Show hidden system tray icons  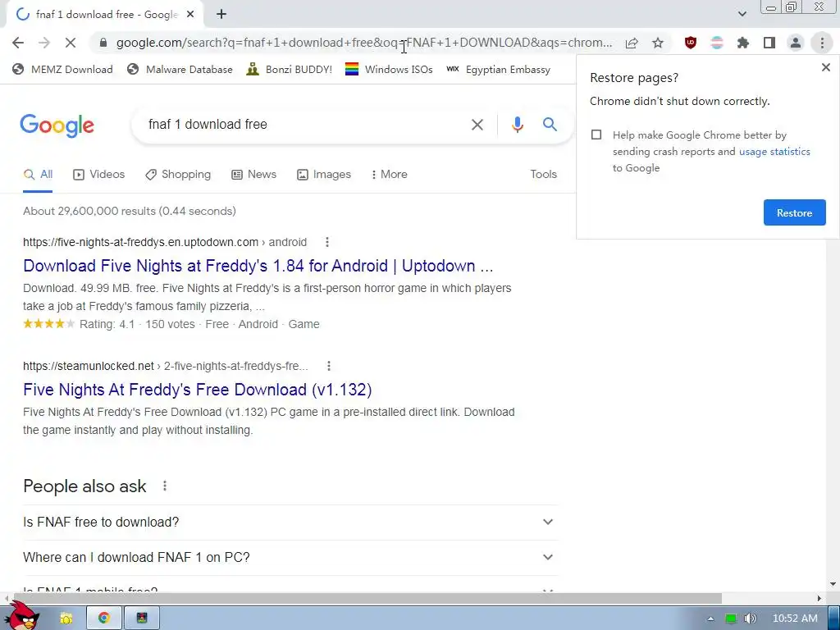[710, 619]
